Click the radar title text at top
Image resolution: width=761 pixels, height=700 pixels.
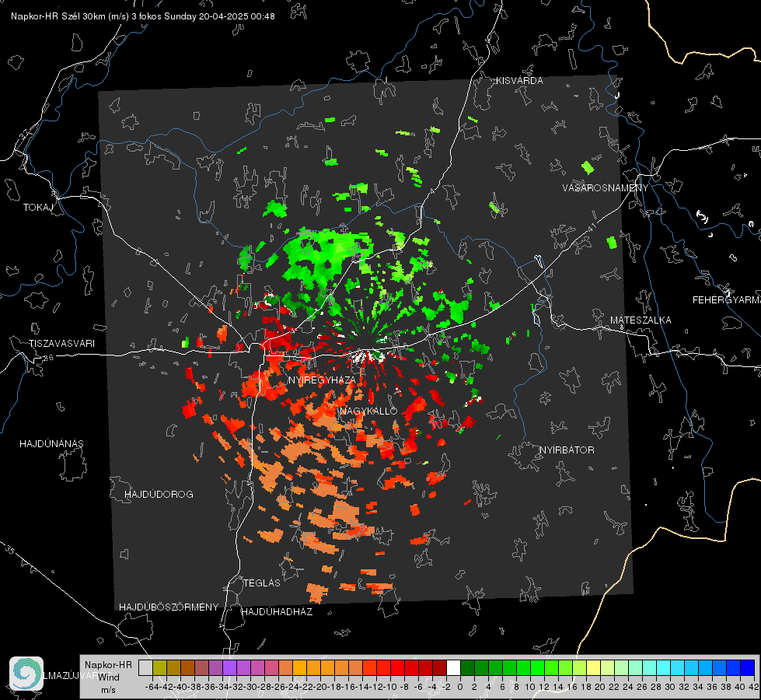143,16
